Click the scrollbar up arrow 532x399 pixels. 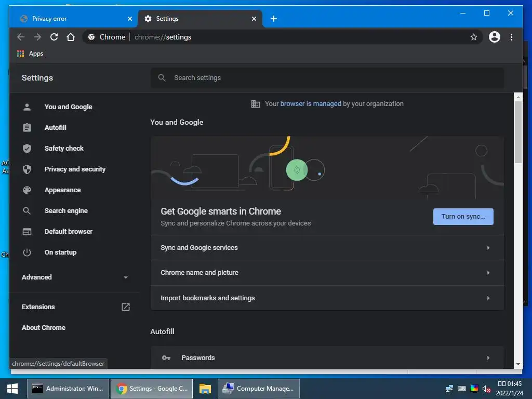tap(518, 97)
